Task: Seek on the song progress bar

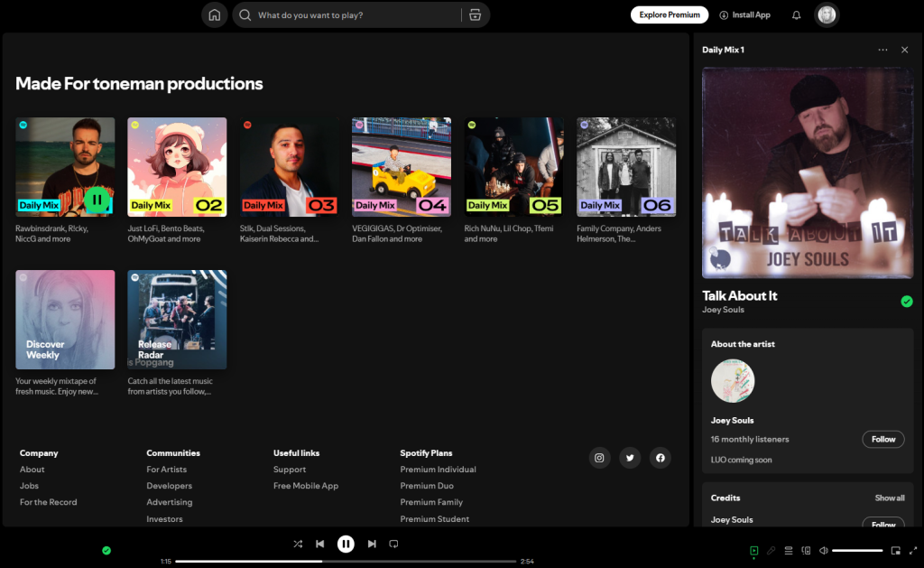Action: click(x=346, y=561)
